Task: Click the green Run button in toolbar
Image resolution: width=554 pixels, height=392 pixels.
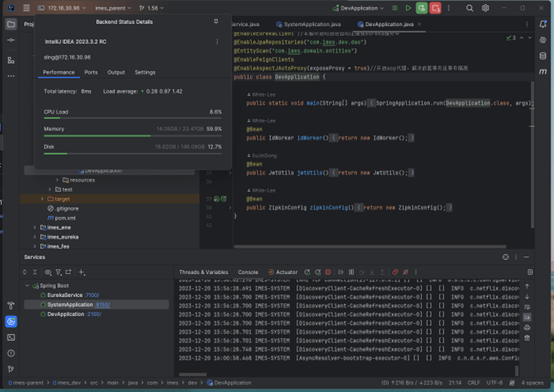Action: pos(408,8)
